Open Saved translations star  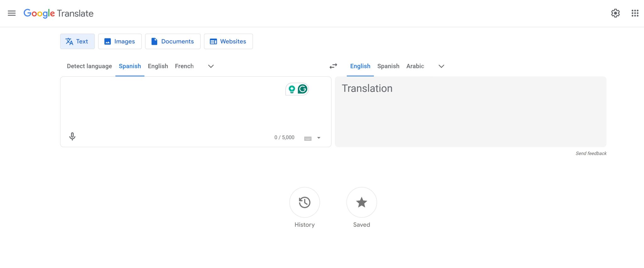point(361,202)
